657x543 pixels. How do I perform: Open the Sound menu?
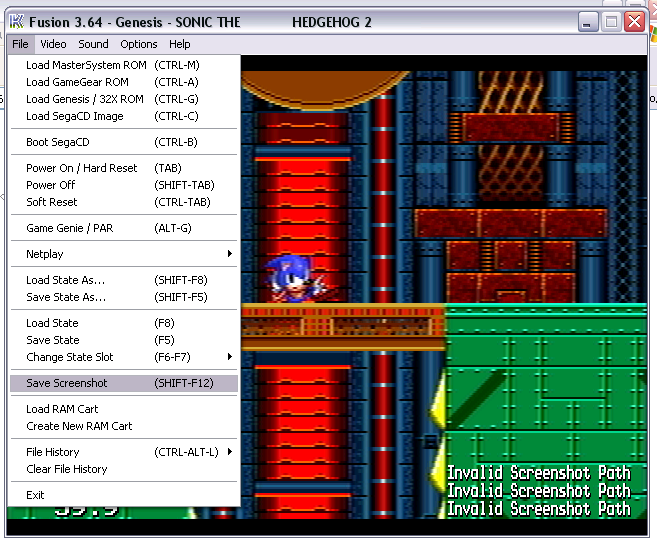coord(93,44)
